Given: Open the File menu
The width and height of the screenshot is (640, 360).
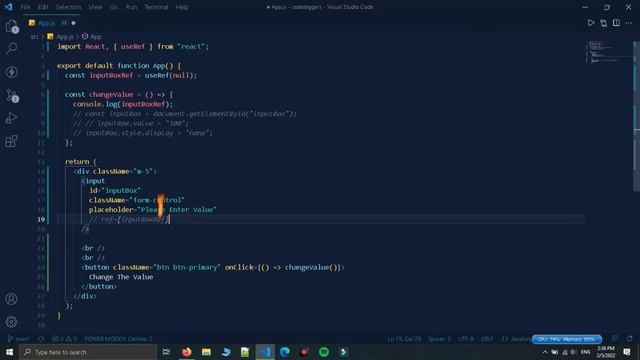Looking at the screenshot, I should 25,7.
